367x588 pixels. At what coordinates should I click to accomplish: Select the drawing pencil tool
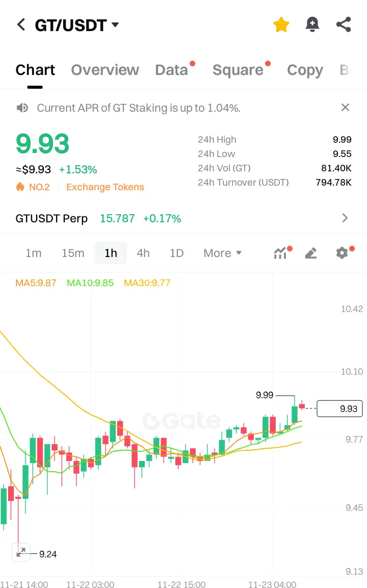tap(311, 253)
